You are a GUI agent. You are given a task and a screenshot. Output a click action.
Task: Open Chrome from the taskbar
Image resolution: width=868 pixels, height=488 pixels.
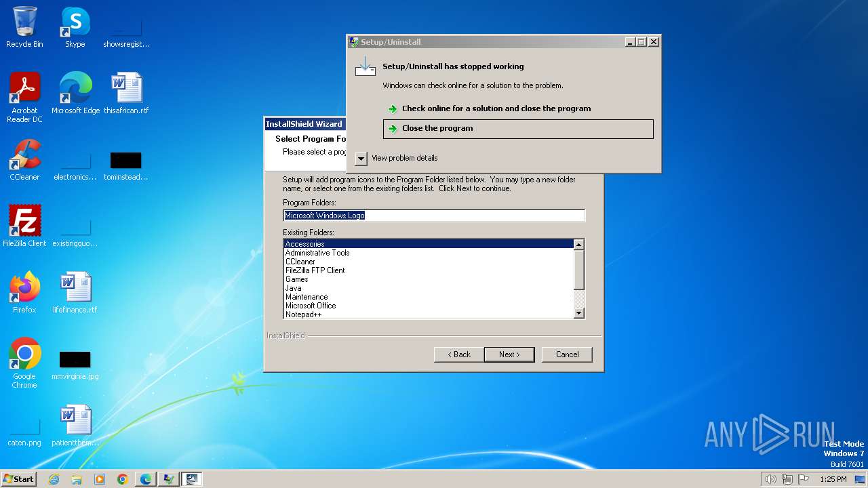tap(123, 479)
